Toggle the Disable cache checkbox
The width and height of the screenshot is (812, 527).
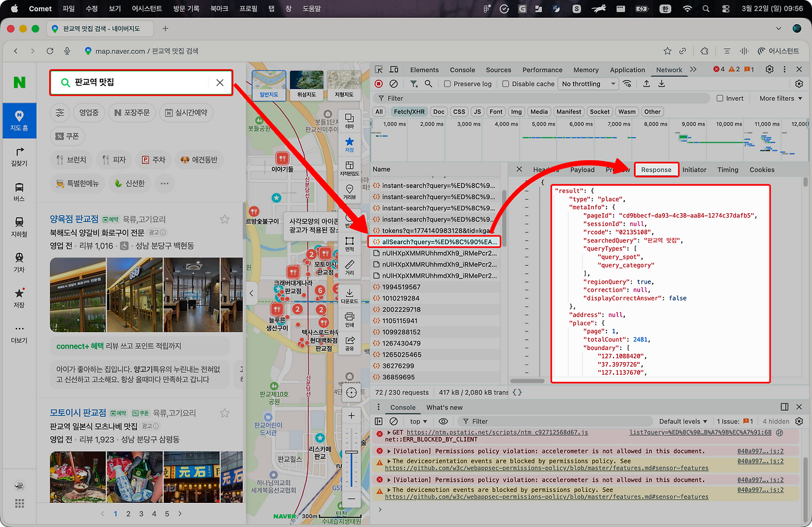pyautogui.click(x=506, y=84)
